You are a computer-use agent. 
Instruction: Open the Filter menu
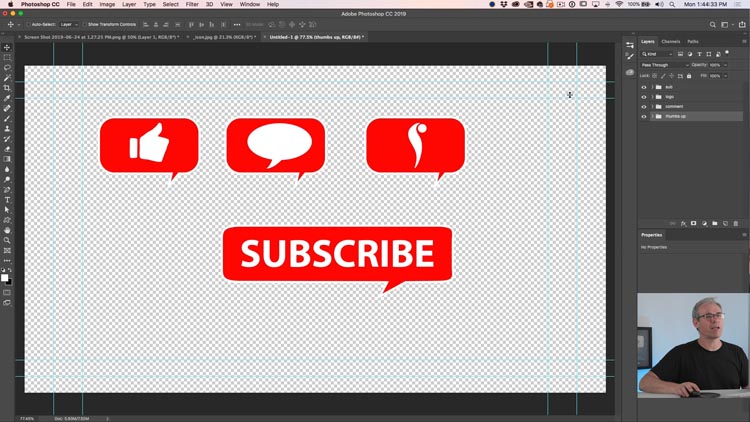tap(192, 4)
